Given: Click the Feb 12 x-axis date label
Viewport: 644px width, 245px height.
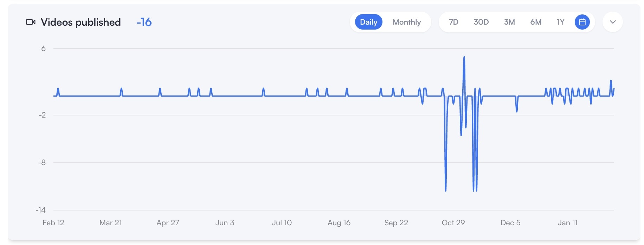Looking at the screenshot, I should pyautogui.click(x=53, y=223).
